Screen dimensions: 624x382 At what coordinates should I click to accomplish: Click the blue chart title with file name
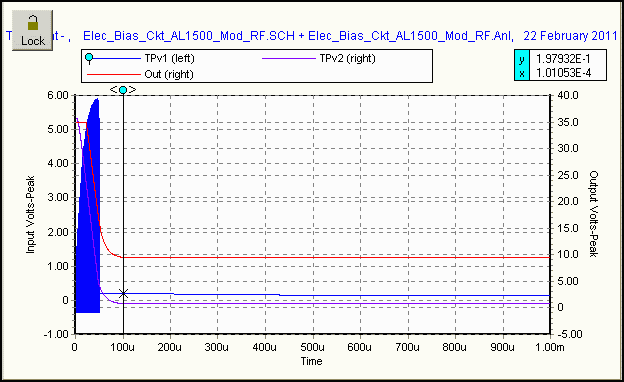click(312, 36)
